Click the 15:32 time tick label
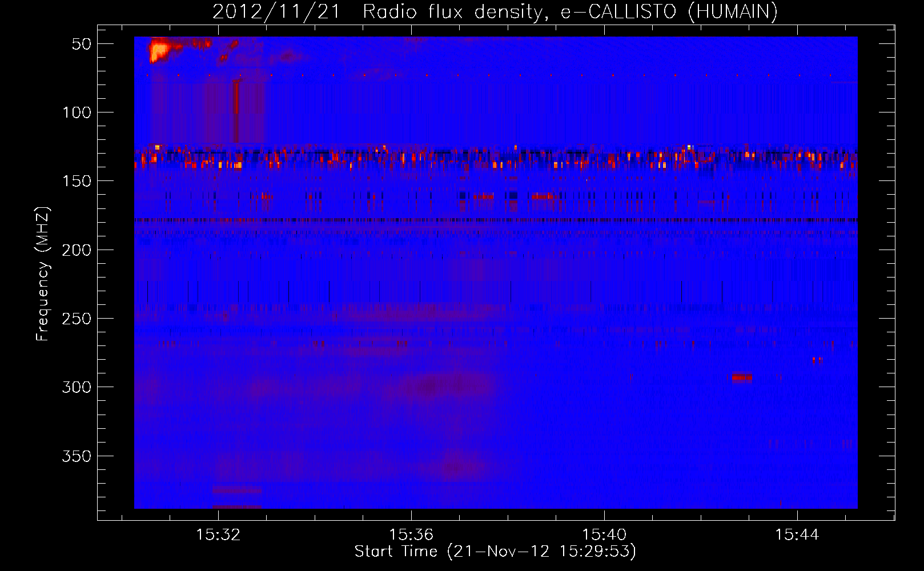Screen dimensions: 924x571 pos(218,534)
